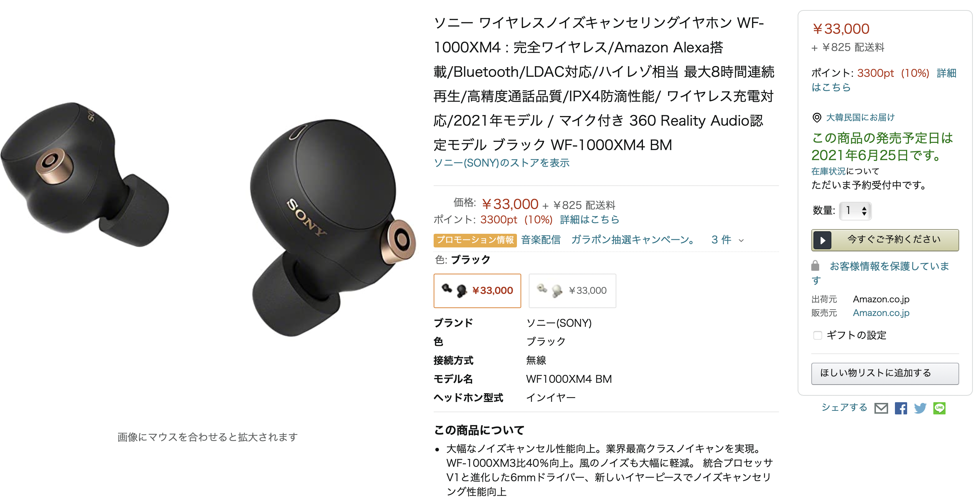Share product via email envelope icon
The width and height of the screenshot is (980, 497).
tap(881, 408)
